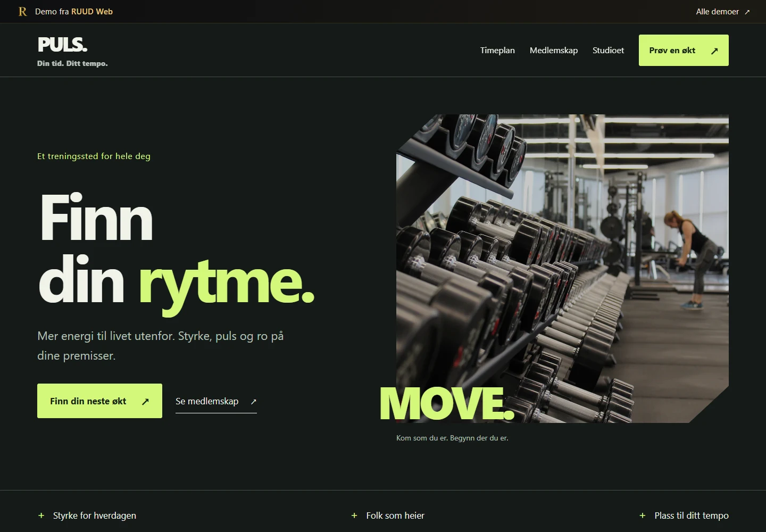Viewport: 766px width, 532px height.
Task: Click the text Plass til ditt tempo
Action: click(x=692, y=516)
